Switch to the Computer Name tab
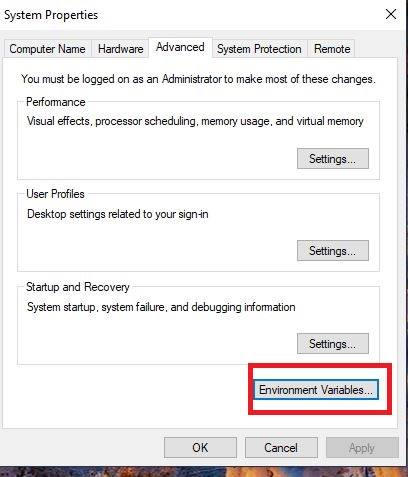 click(47, 49)
